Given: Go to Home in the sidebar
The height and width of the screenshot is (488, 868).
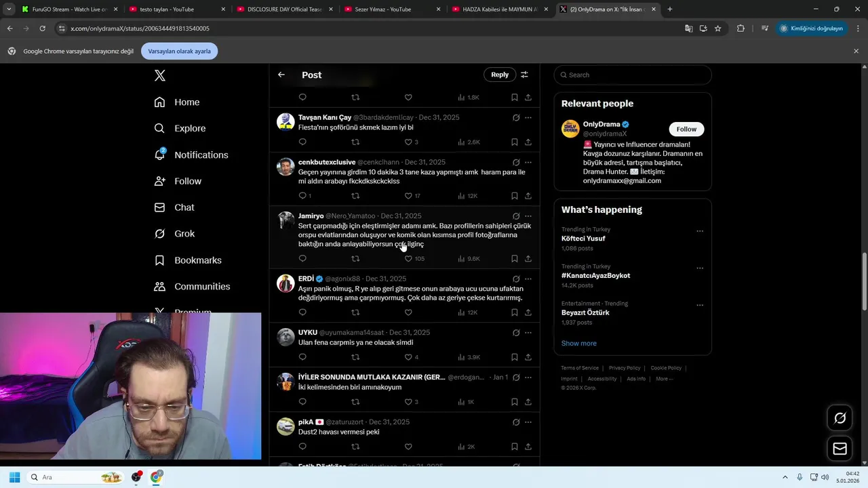Looking at the screenshot, I should pyautogui.click(x=177, y=102).
